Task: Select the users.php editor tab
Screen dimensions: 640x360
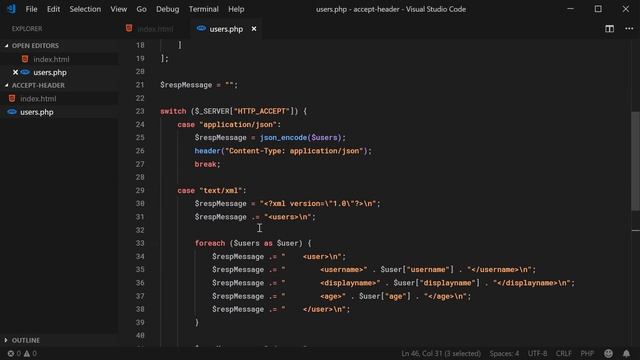Action: pyautogui.click(x=226, y=29)
